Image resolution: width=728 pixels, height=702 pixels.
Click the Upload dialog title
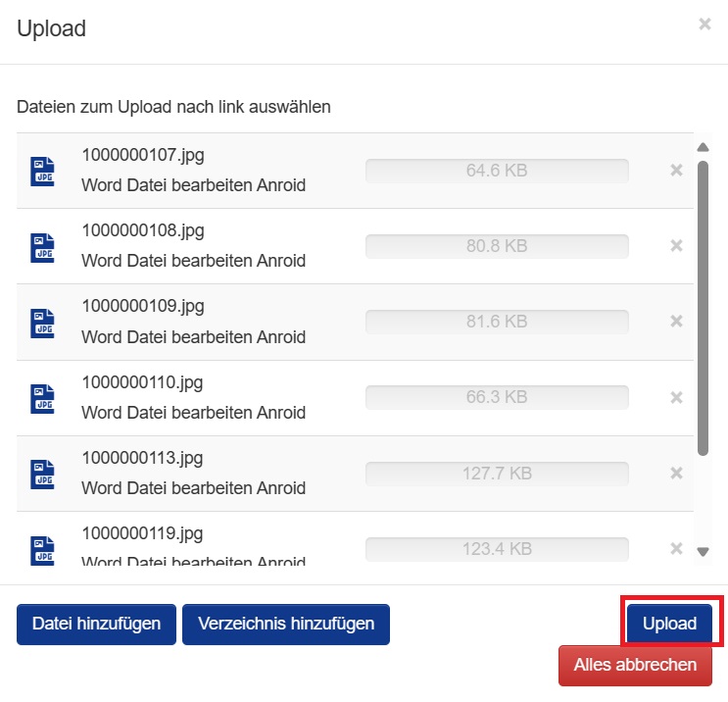52,28
